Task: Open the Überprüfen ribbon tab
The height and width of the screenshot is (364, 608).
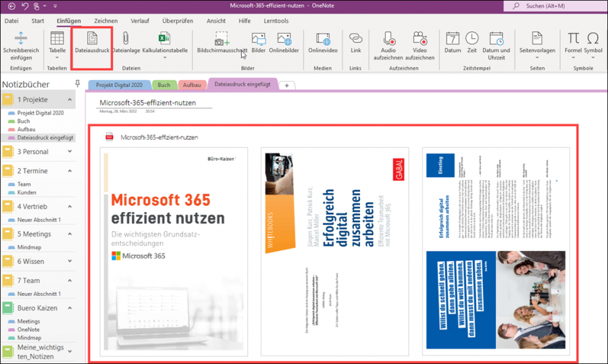Action: coord(178,21)
